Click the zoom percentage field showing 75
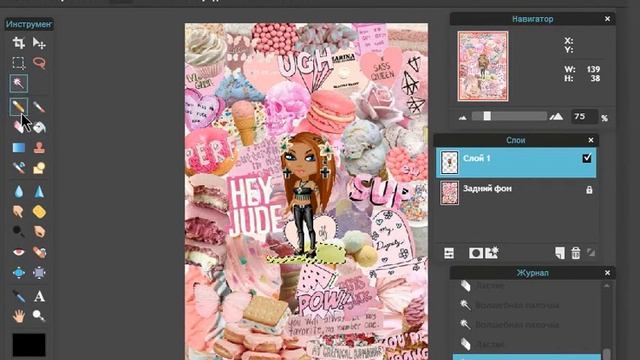Image resolution: width=640 pixels, height=360 pixels. tap(584, 117)
